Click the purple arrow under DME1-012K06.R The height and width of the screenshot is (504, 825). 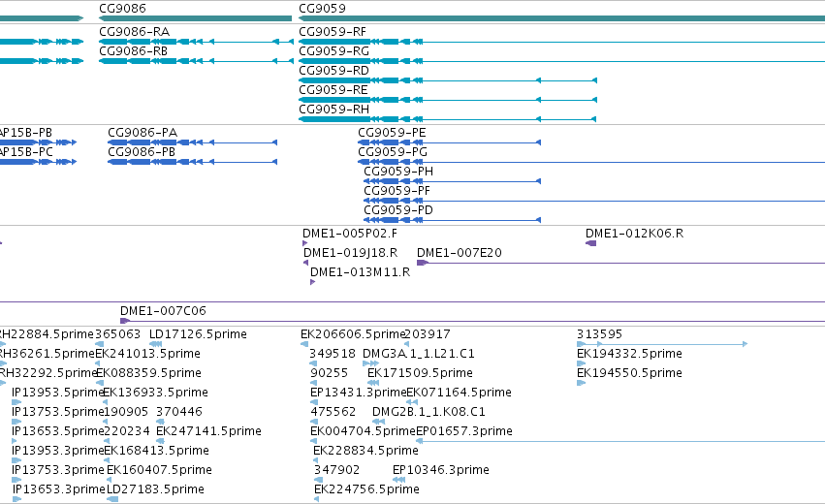click(590, 243)
